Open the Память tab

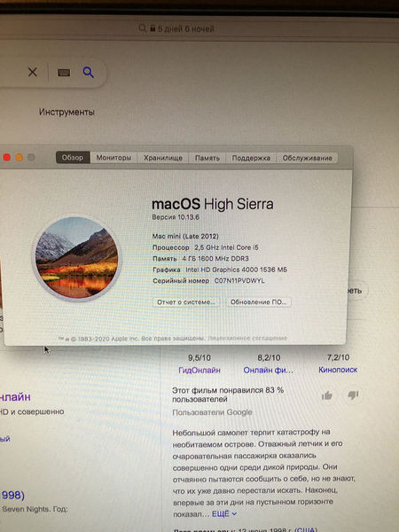click(x=207, y=158)
